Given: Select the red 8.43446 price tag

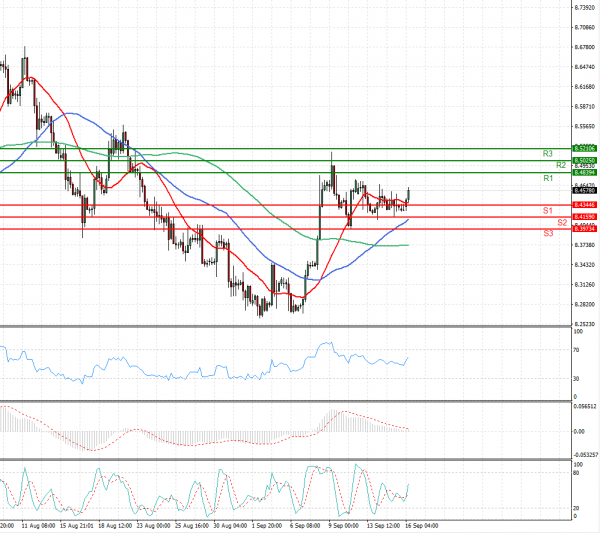Looking at the screenshot, I should 585,205.
